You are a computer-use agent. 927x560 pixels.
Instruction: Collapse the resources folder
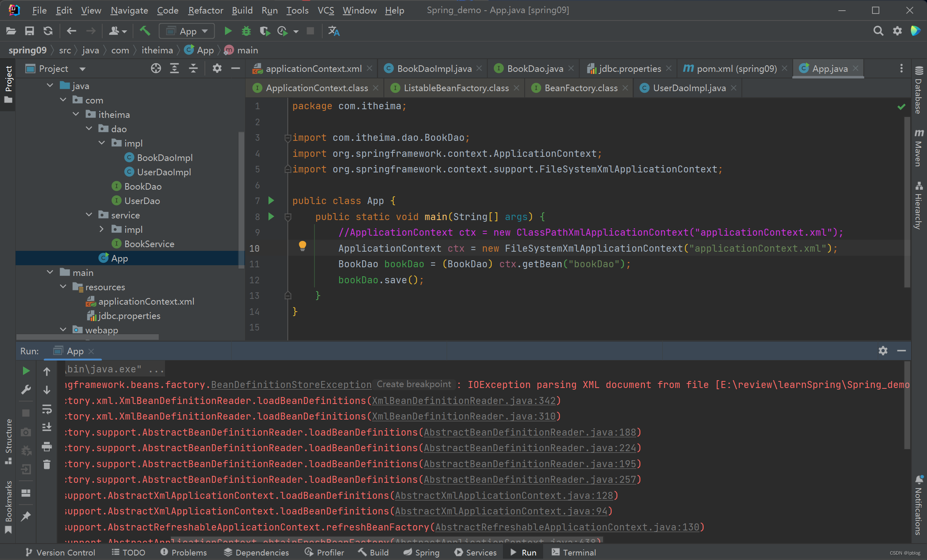tap(63, 287)
